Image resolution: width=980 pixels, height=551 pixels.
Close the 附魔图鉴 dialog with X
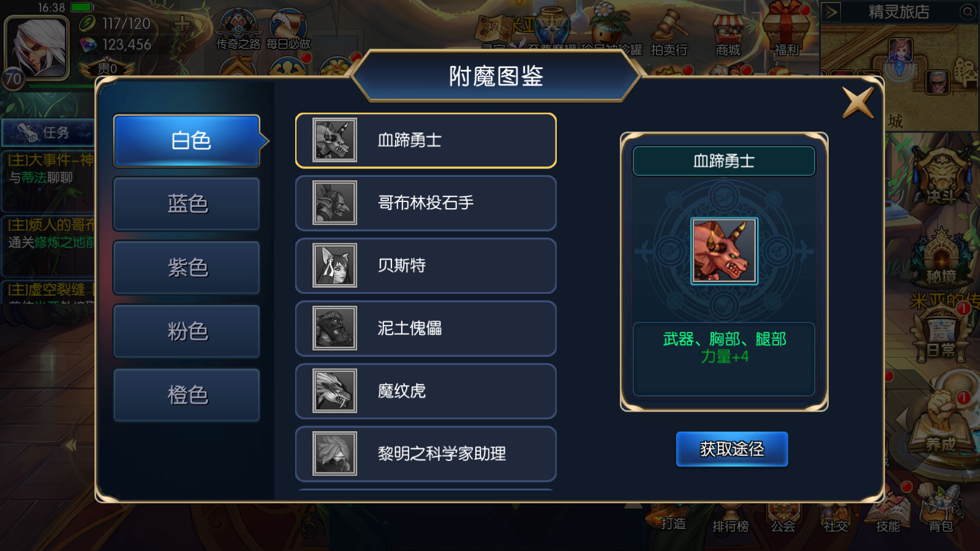[858, 102]
